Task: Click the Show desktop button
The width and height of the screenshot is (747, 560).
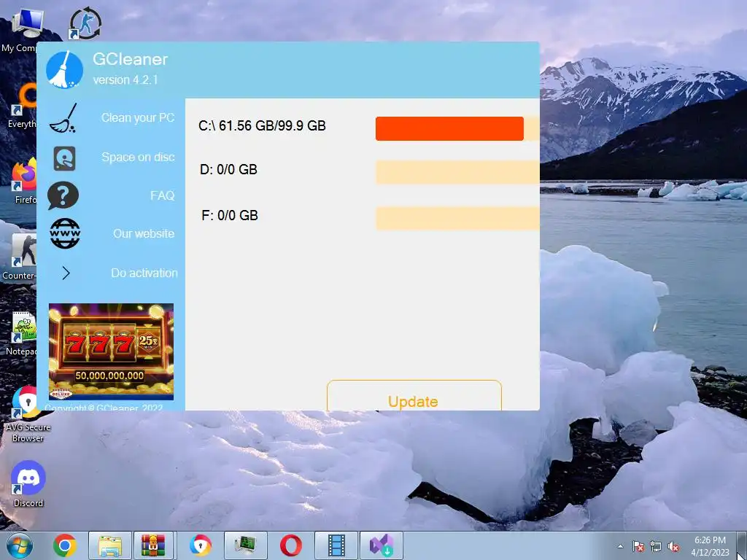Action: (741, 545)
